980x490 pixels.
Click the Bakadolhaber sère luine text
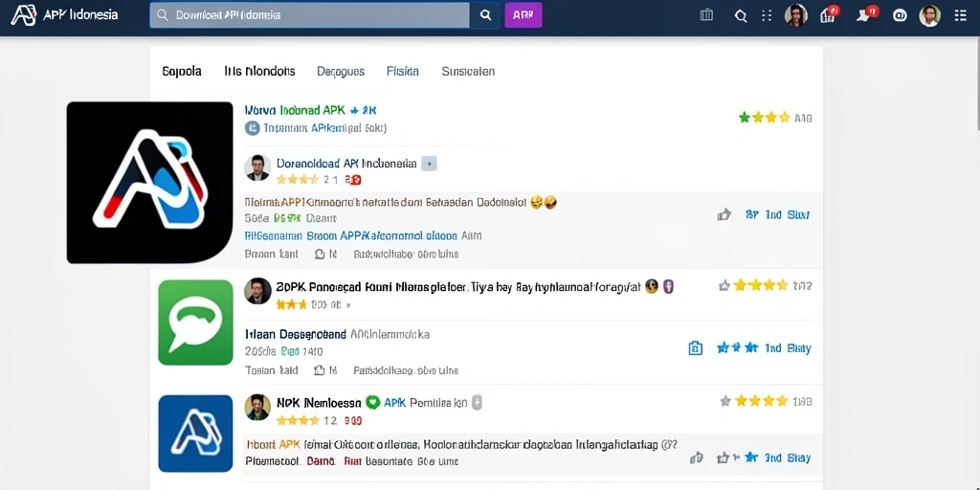(406, 255)
